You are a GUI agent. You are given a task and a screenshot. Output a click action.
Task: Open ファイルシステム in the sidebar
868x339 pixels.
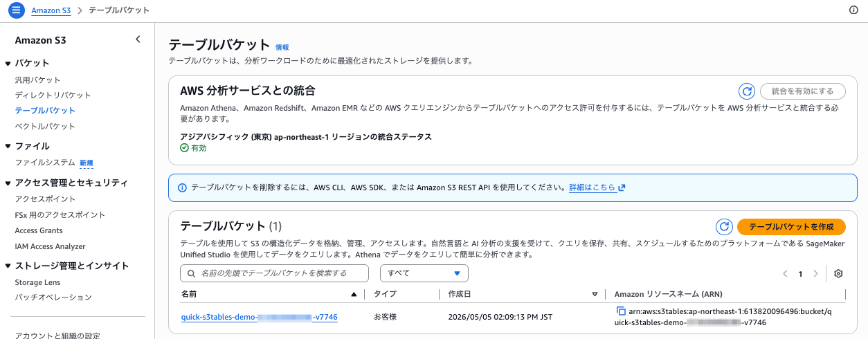click(x=45, y=163)
